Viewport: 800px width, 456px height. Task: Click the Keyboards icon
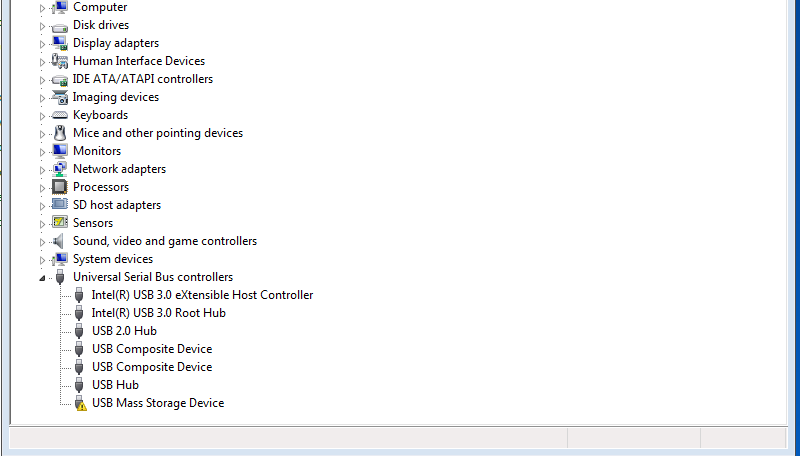60,115
